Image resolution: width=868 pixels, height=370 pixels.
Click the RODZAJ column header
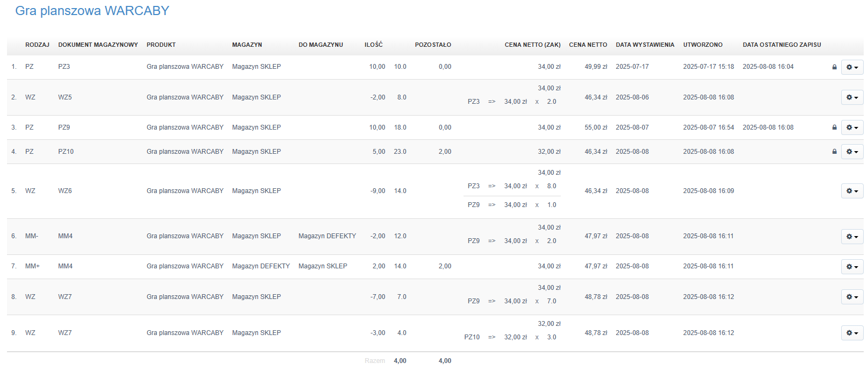click(37, 45)
